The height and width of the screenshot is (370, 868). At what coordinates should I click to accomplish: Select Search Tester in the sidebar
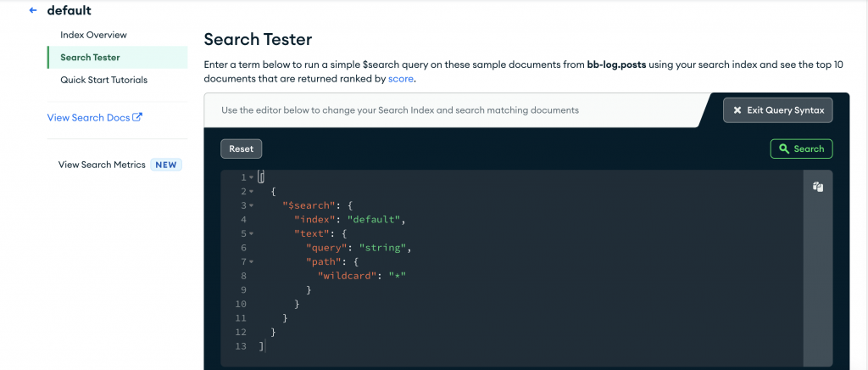coord(90,58)
